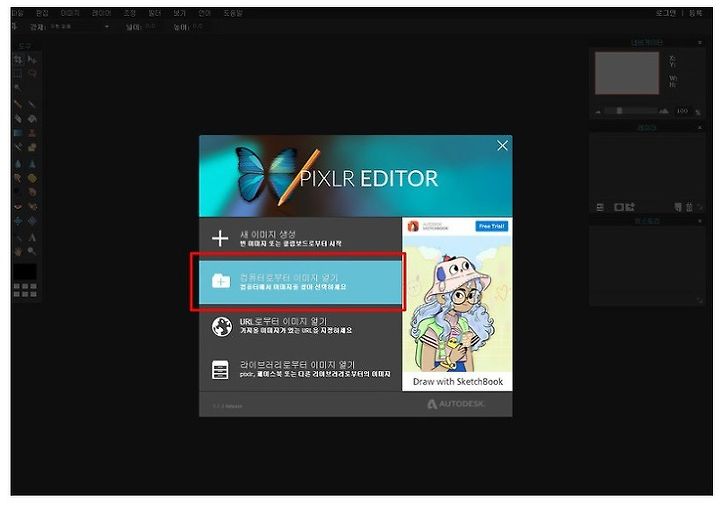Select the Zoom magnifier tool
Viewport: 720px width, 507px height.
[32, 251]
